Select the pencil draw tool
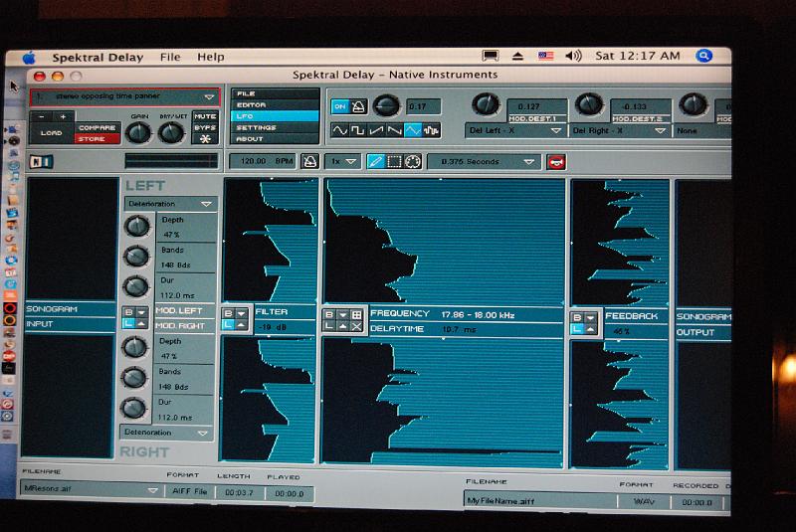This screenshot has height=532, width=796. point(376,161)
